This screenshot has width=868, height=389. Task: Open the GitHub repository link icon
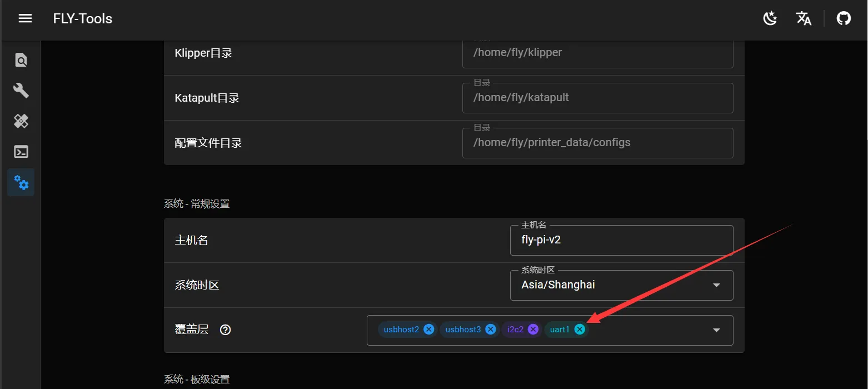click(x=844, y=18)
